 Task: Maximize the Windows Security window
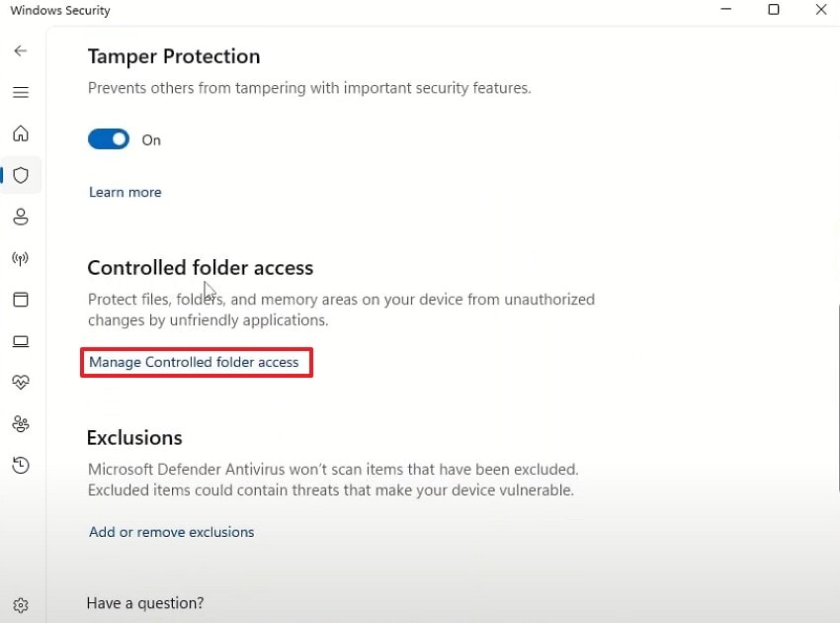point(774,10)
